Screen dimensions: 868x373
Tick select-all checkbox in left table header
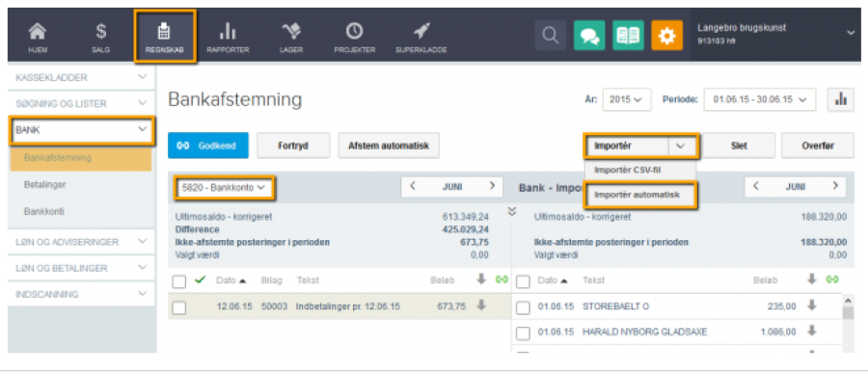[x=178, y=282]
